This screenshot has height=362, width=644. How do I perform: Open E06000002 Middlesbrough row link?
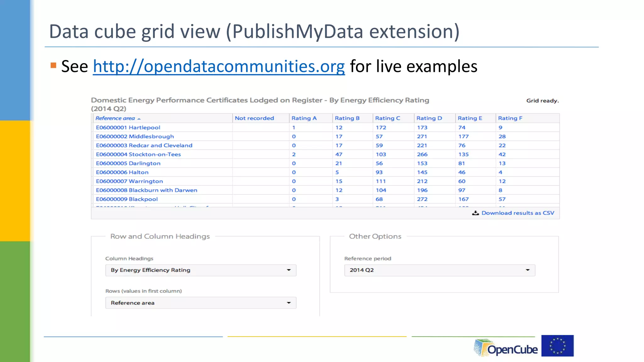pos(135,136)
